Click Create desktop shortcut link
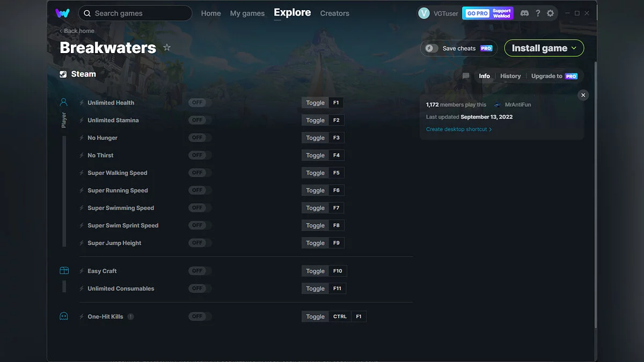The height and width of the screenshot is (362, 644). point(459,129)
